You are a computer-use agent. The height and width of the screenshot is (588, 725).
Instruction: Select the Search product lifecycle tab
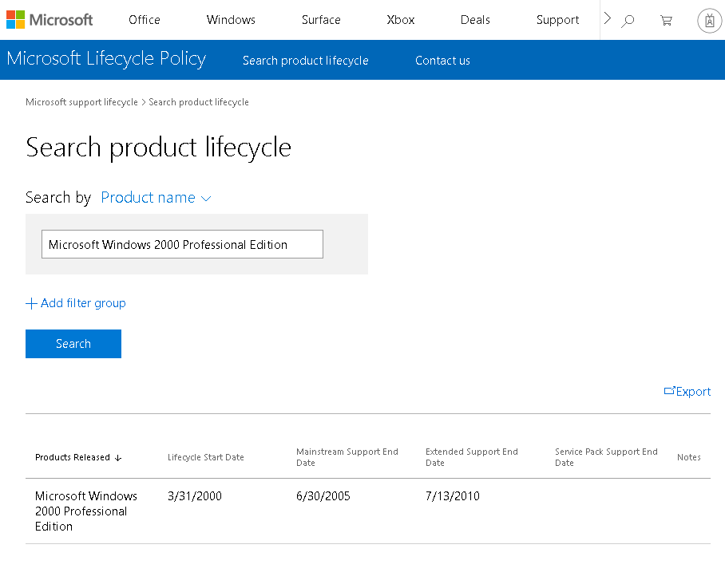(x=306, y=61)
